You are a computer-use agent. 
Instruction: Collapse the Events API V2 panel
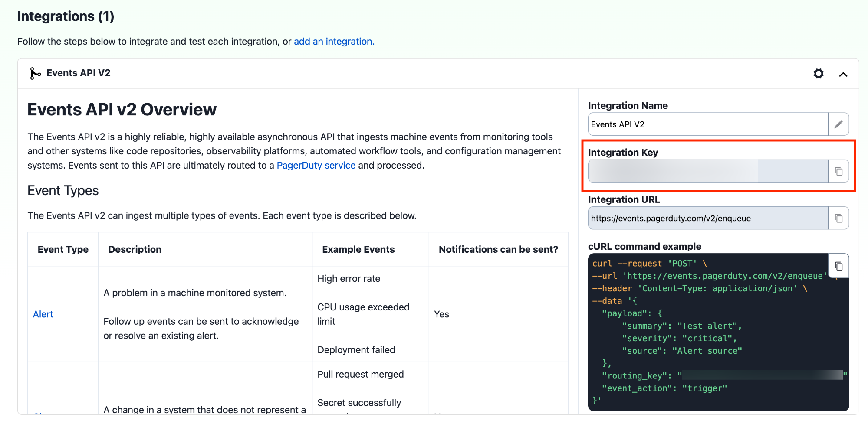tap(843, 74)
